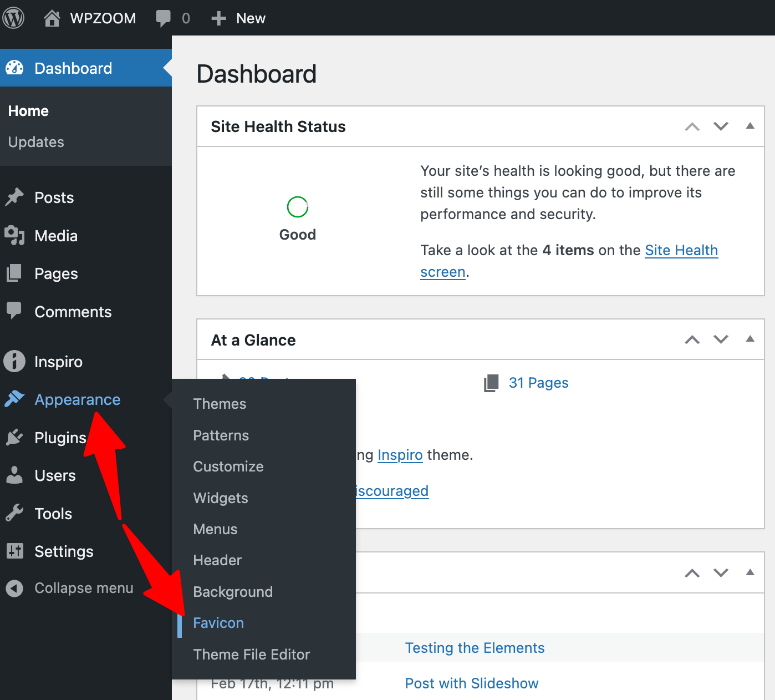Click the Comments speech bubble sidebar icon
775x700 pixels.
14,311
